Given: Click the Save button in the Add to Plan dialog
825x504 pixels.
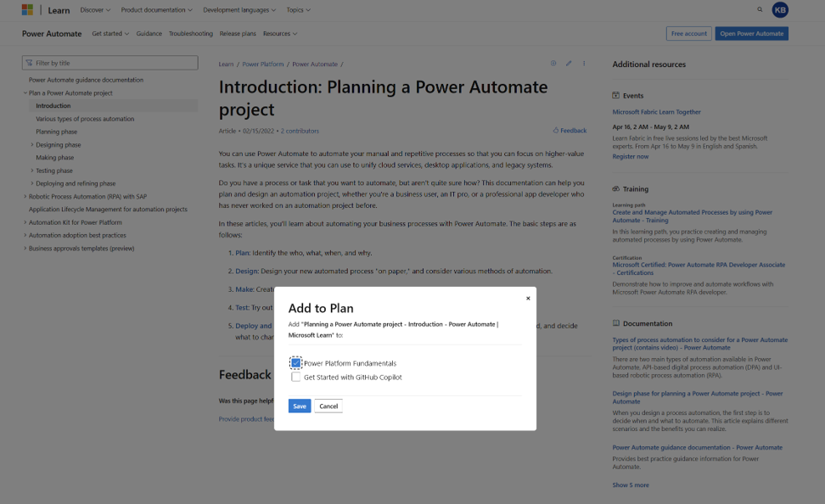Looking at the screenshot, I should tap(299, 406).
